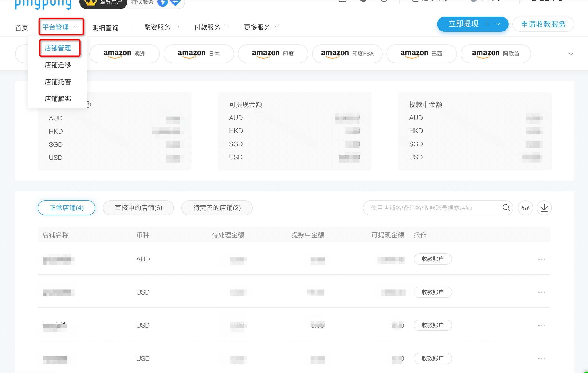Click the 立即提现 button
This screenshot has width=588, height=373.
pyautogui.click(x=463, y=24)
